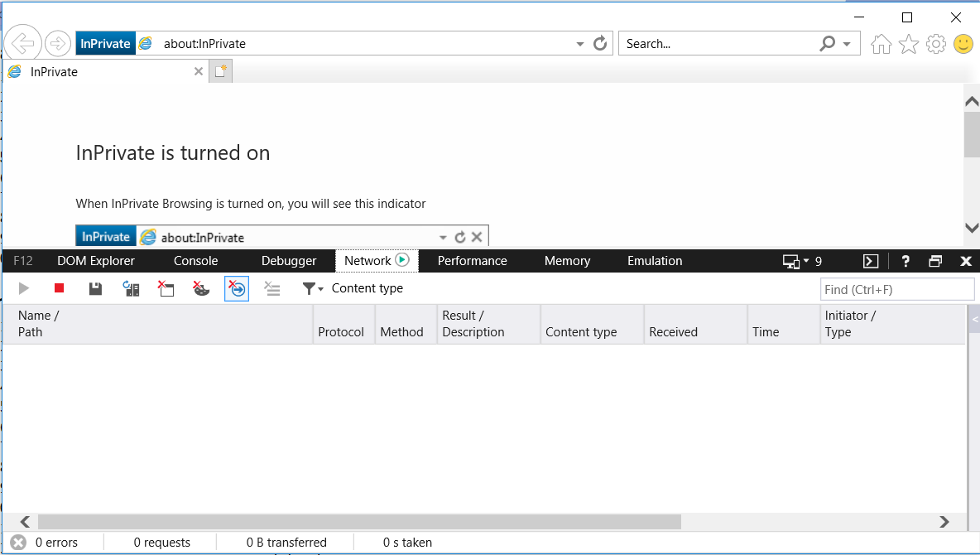Switch to the Console tab
Screen dimensions: 980x555
point(195,261)
